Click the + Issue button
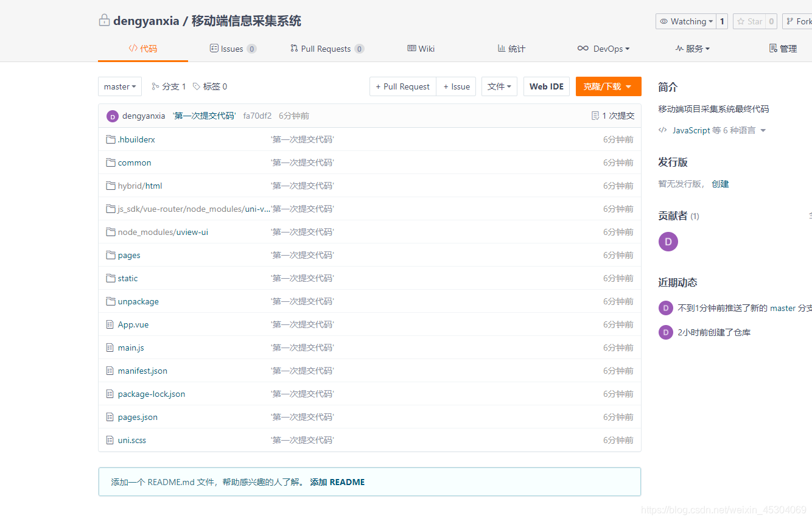This screenshot has height=521, width=812. [x=457, y=86]
